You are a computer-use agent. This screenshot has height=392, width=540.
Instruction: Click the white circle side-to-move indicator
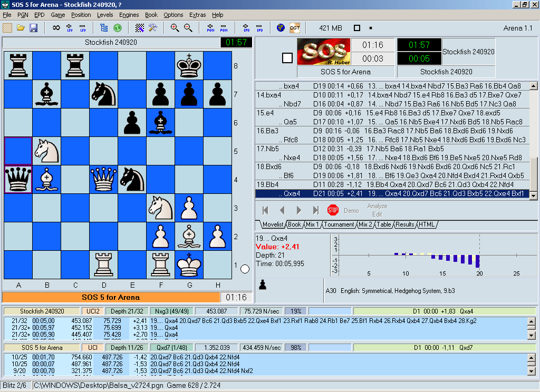point(245,269)
